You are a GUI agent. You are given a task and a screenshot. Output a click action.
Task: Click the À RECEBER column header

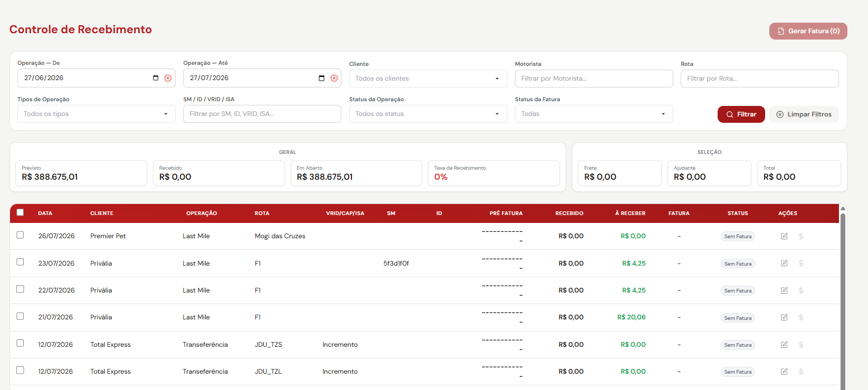coord(630,213)
